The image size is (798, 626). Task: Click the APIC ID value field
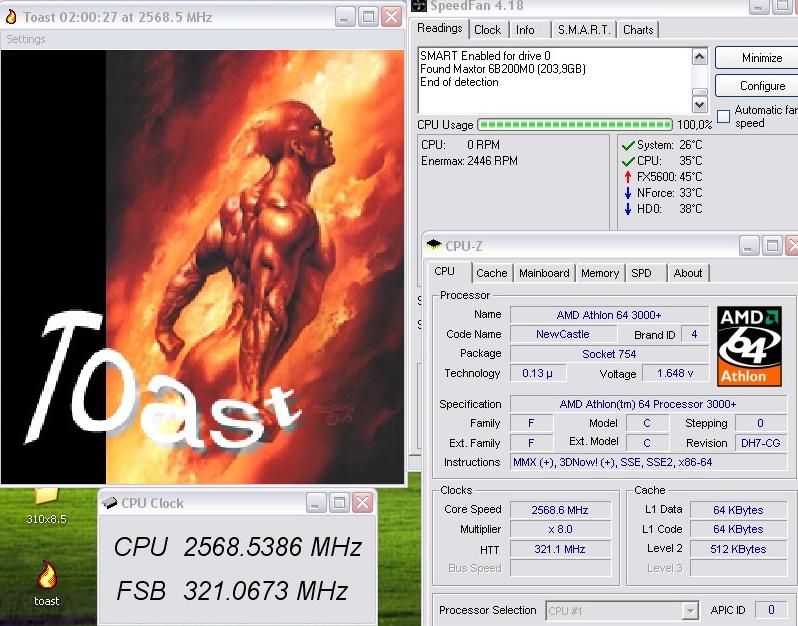coord(771,610)
